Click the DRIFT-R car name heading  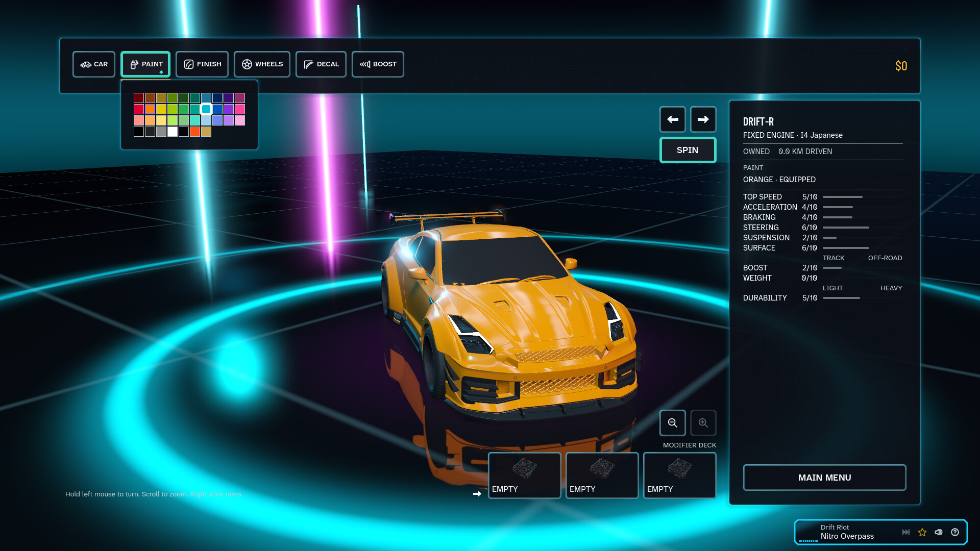[x=758, y=121]
